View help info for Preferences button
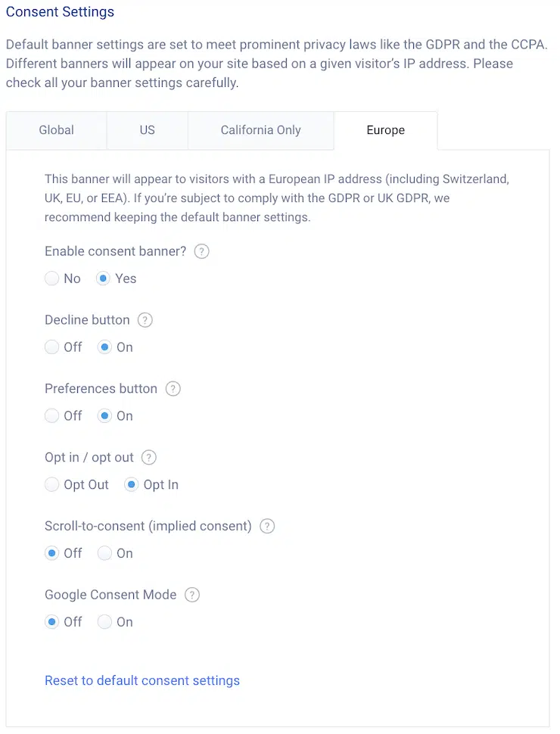Screen dimensions: 560x734 tap(173, 388)
